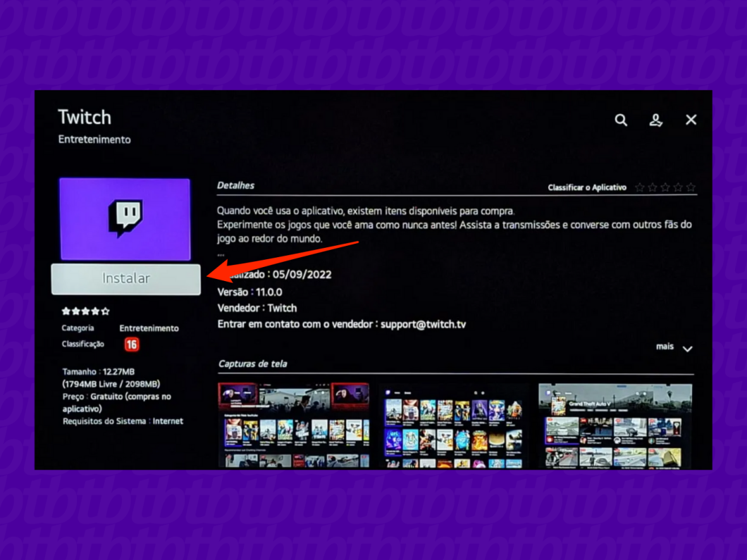The image size is (747, 560).
Task: Click the four-star rating under Instalar
Action: coord(86,311)
